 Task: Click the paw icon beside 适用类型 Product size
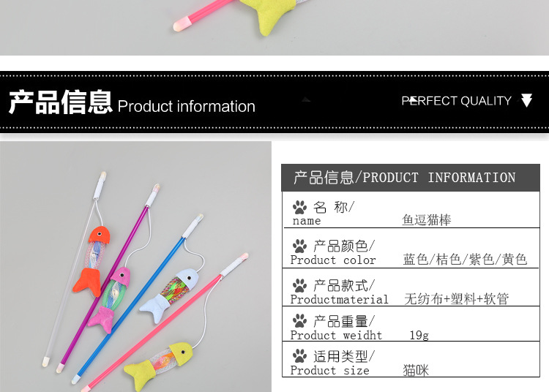point(299,356)
